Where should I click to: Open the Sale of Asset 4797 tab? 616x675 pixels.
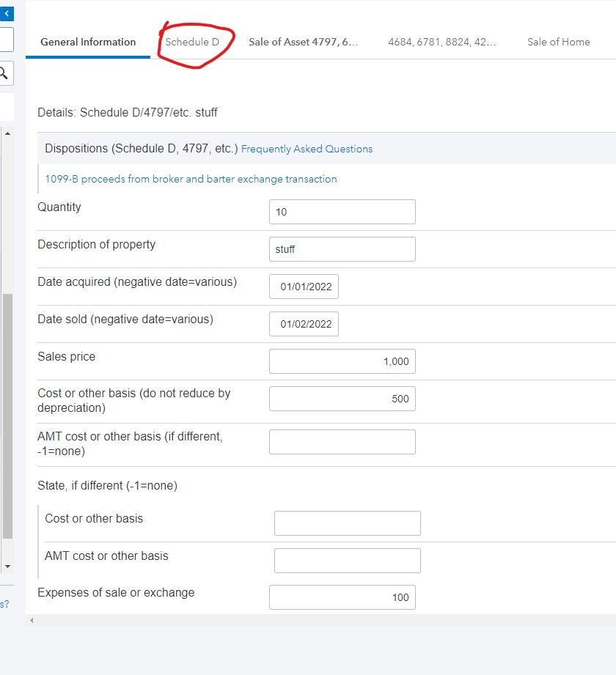point(304,42)
